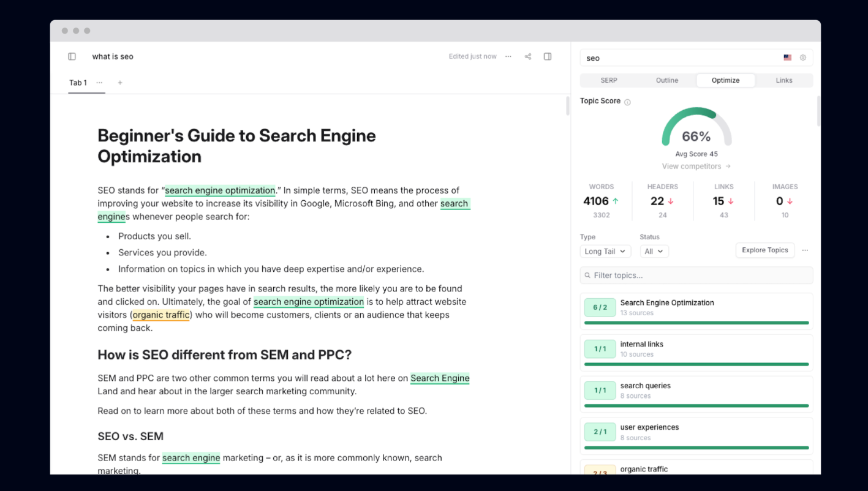Open Tab 1 options ellipsis
868x491 pixels.
(x=99, y=83)
